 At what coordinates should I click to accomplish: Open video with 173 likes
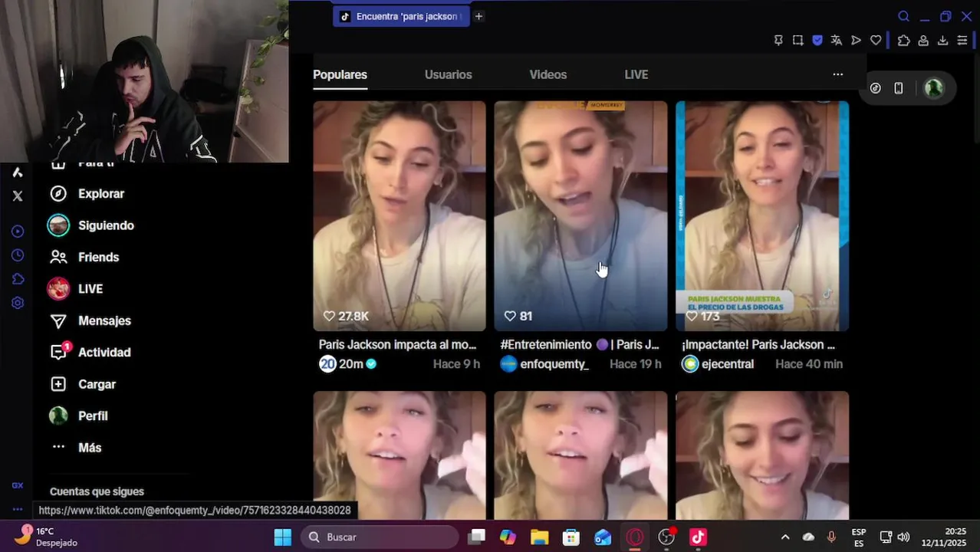tap(762, 216)
